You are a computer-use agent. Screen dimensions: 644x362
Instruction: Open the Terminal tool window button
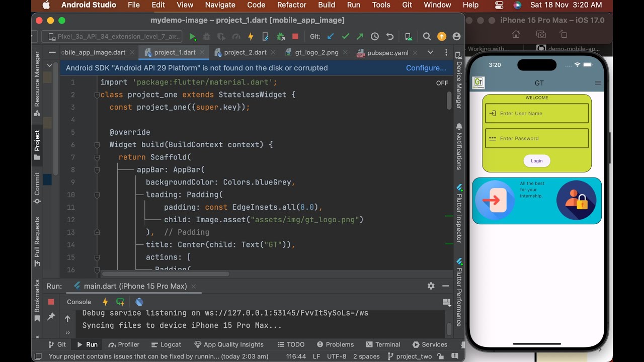tap(383, 344)
